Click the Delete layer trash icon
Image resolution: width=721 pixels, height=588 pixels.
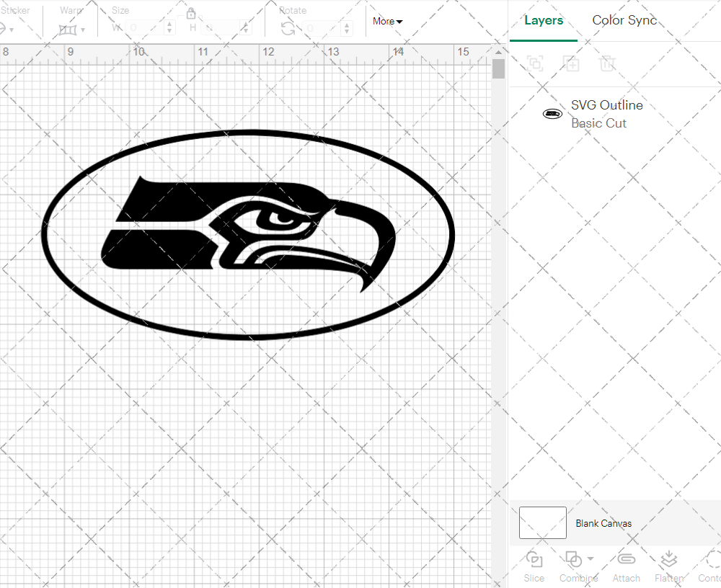tap(607, 63)
